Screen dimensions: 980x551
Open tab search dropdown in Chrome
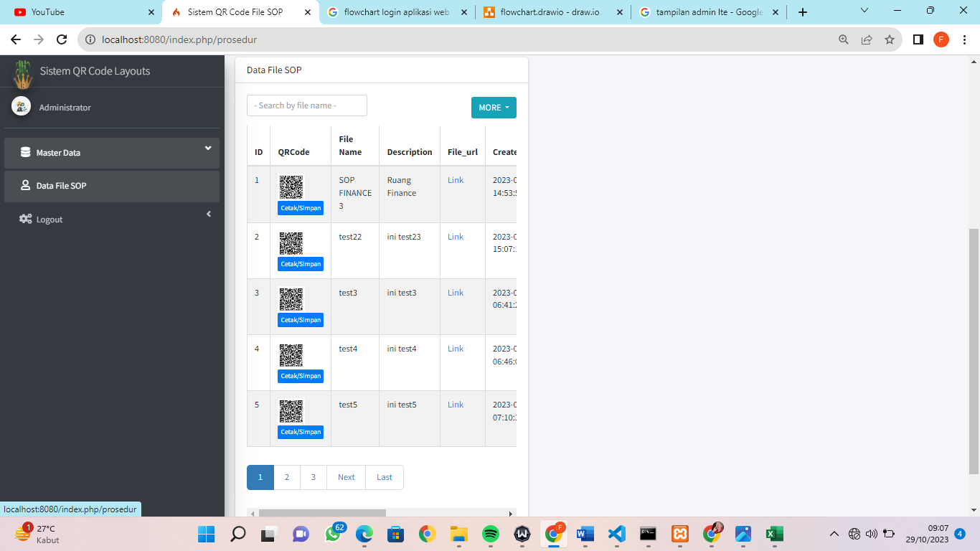[x=864, y=11]
